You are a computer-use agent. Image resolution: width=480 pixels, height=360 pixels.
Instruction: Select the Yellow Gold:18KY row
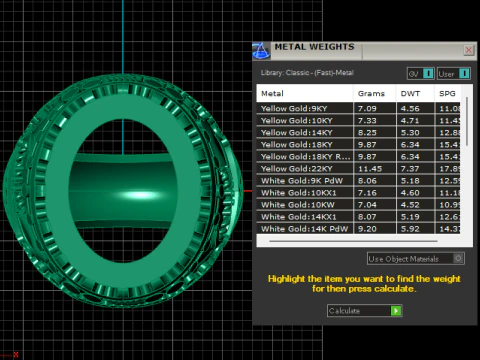pyautogui.click(x=358, y=144)
